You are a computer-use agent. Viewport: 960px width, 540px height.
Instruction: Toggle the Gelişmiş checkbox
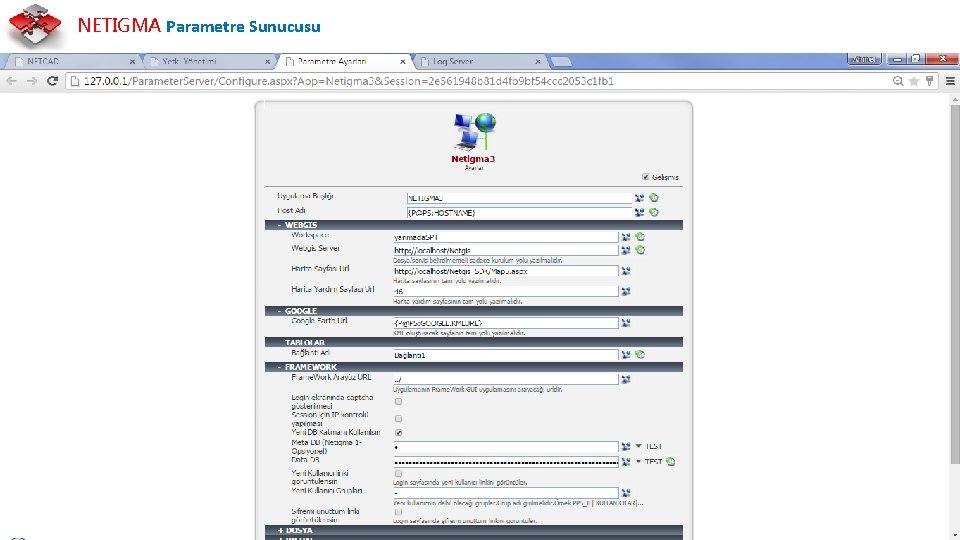click(645, 177)
